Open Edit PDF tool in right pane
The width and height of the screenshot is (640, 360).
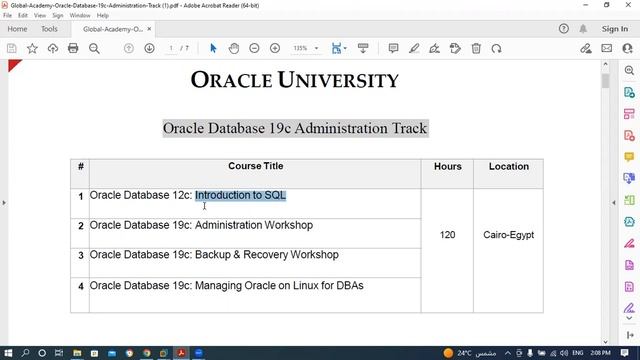629,114
